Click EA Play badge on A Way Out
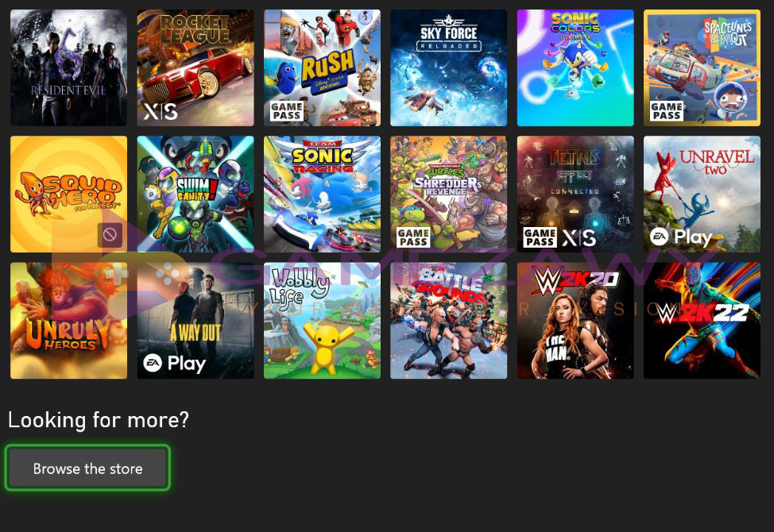 [x=174, y=364]
